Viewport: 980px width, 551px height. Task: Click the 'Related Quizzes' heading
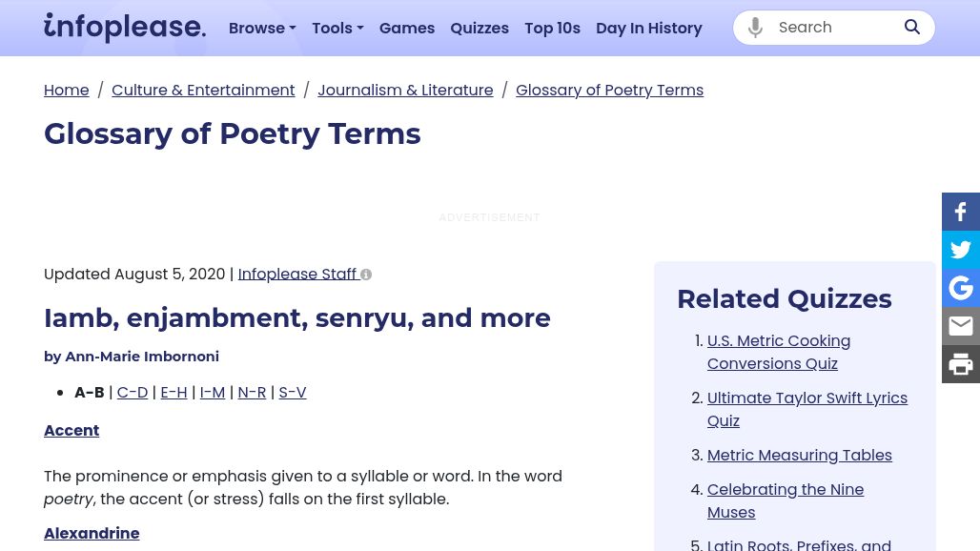tap(785, 299)
